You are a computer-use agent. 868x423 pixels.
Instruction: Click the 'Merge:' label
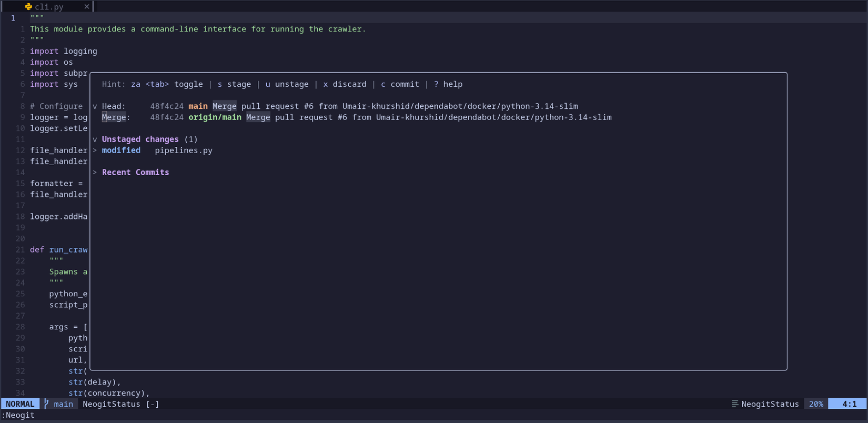click(x=116, y=117)
